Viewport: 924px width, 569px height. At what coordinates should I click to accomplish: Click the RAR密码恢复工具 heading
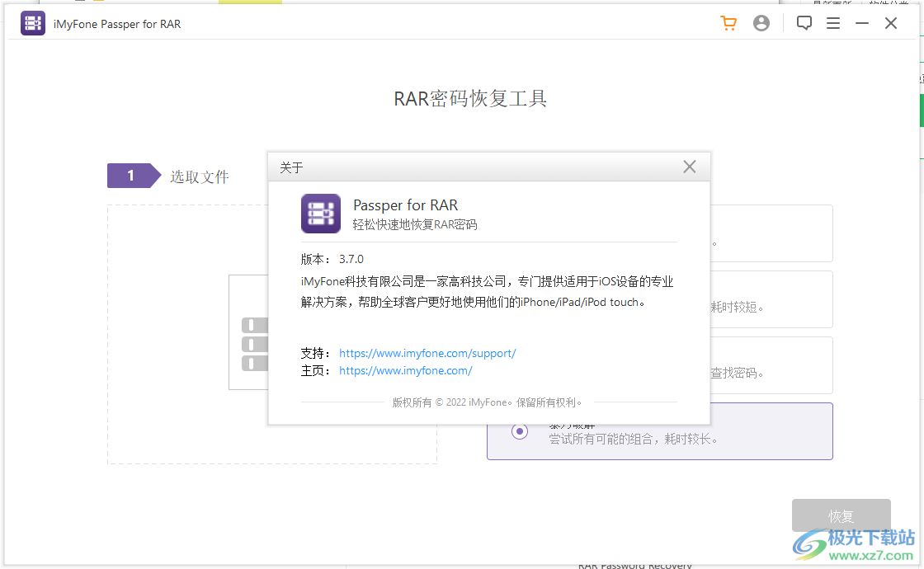pos(470,98)
